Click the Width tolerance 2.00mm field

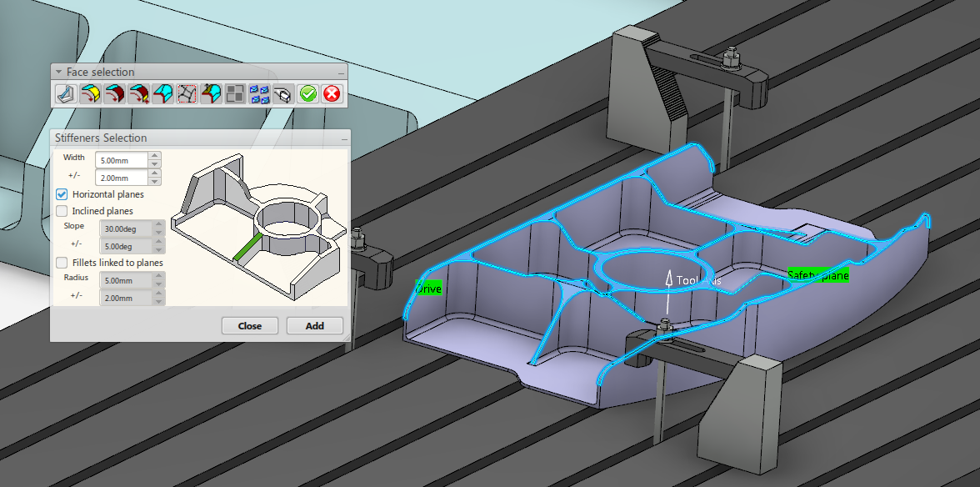coord(122,178)
